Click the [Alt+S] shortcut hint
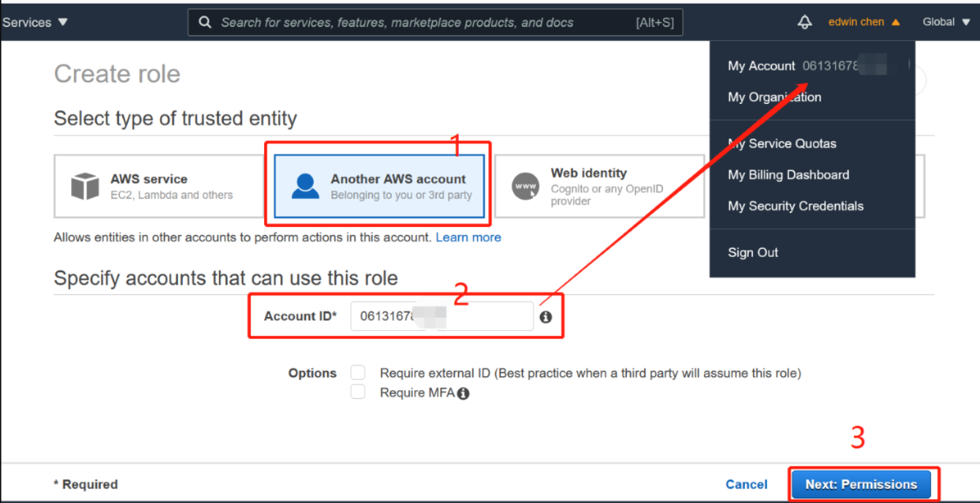The image size is (980, 503). click(x=654, y=22)
